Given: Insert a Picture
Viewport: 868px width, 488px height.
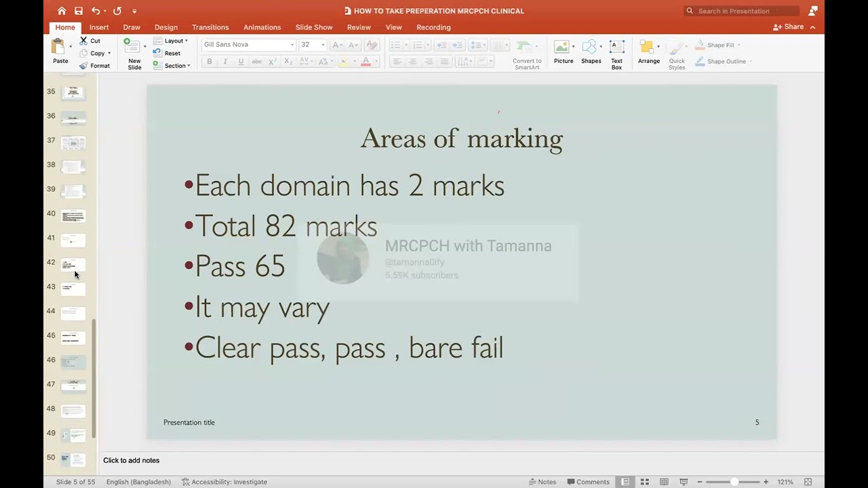Looking at the screenshot, I should (563, 53).
